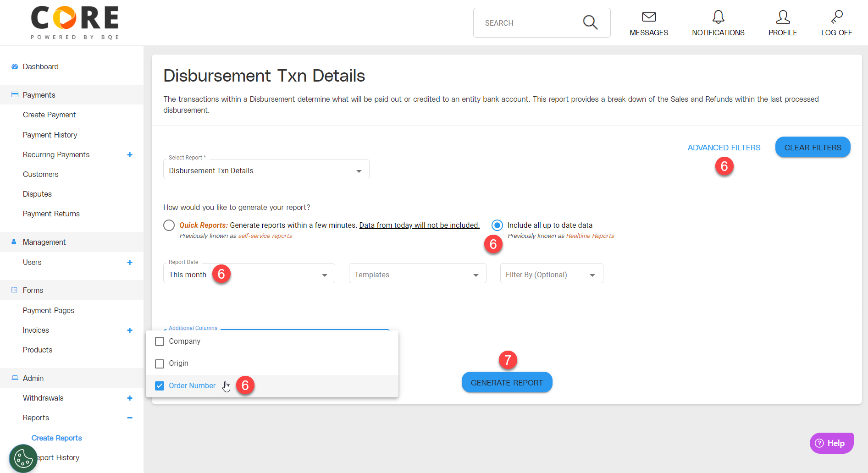The width and height of the screenshot is (868, 473).
Task: Expand Recurring Payments with the plus icon
Action: (130, 154)
